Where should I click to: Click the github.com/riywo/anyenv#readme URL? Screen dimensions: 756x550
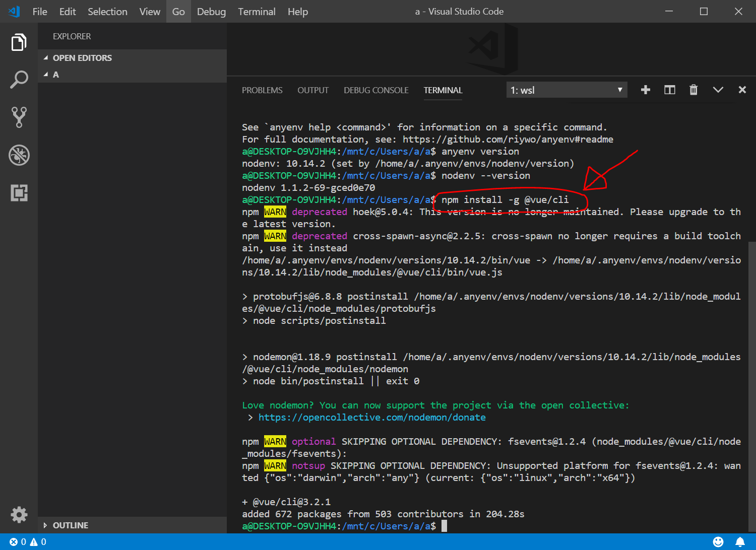tap(508, 140)
